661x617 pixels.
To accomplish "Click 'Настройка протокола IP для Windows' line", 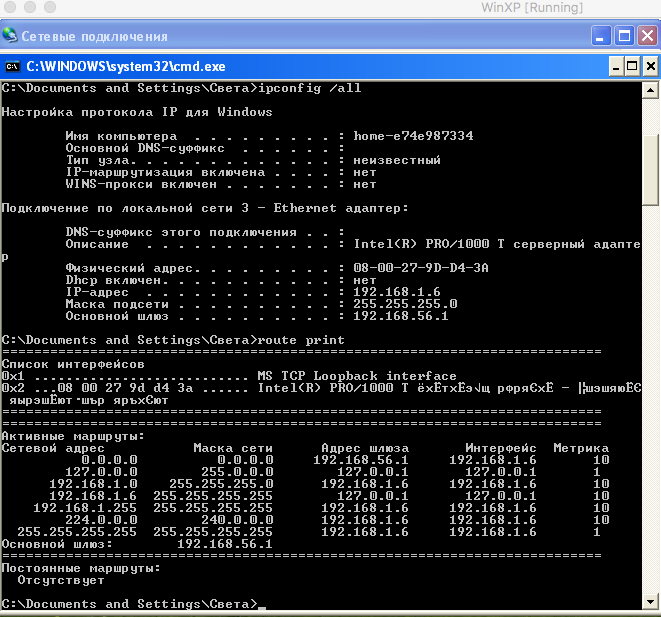I will pos(137,112).
